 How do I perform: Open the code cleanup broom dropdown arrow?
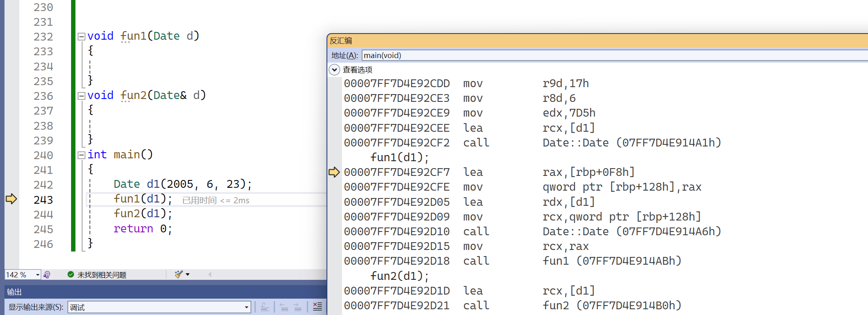pos(188,274)
